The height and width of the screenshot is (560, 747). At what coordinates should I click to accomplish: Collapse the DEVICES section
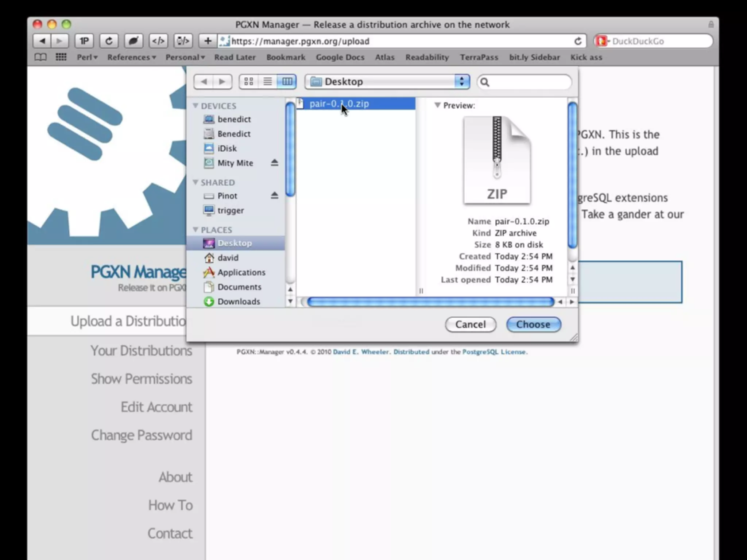point(196,106)
